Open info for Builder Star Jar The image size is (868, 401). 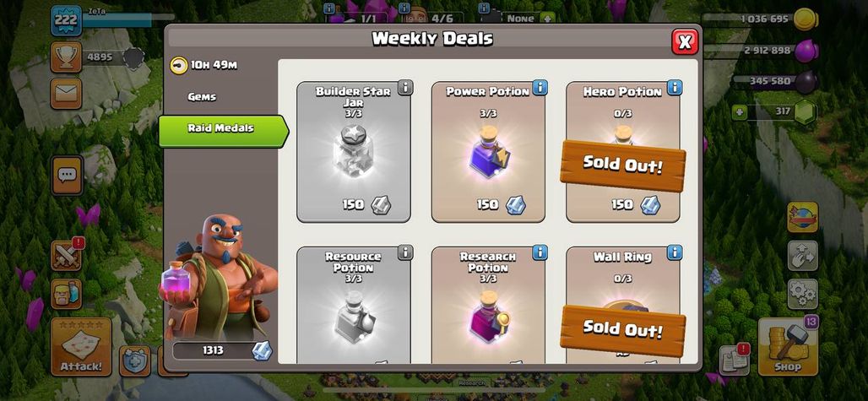point(405,88)
